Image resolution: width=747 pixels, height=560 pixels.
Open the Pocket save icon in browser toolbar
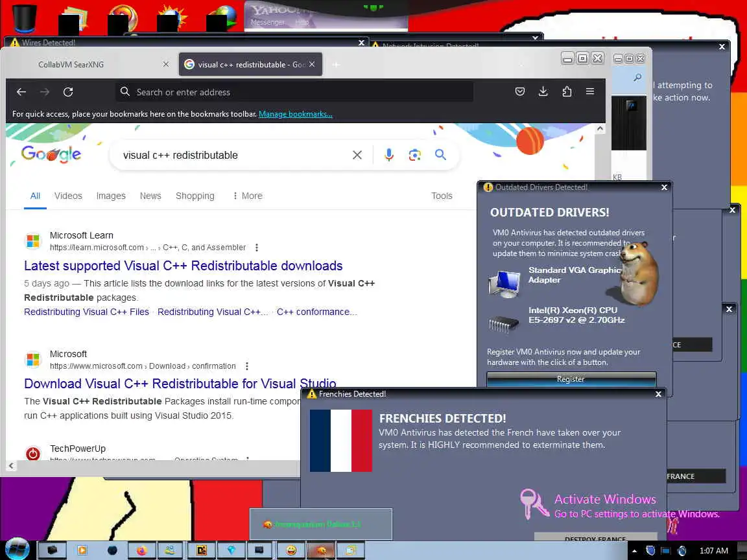tap(520, 91)
